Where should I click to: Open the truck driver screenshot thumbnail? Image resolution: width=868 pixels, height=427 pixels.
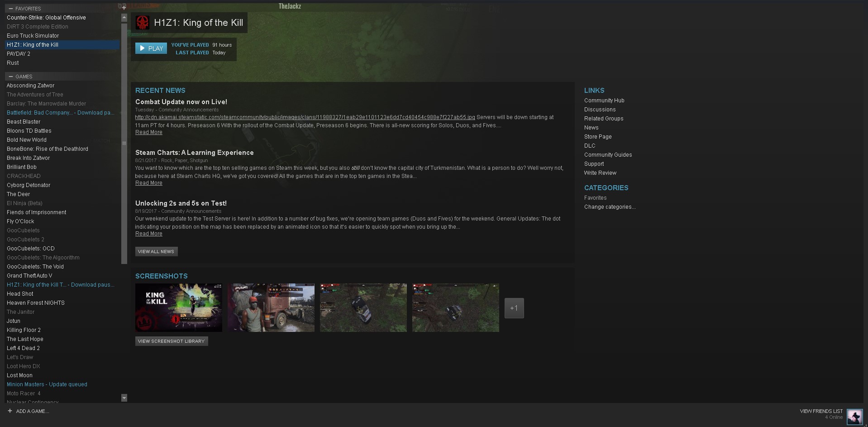pos(271,308)
